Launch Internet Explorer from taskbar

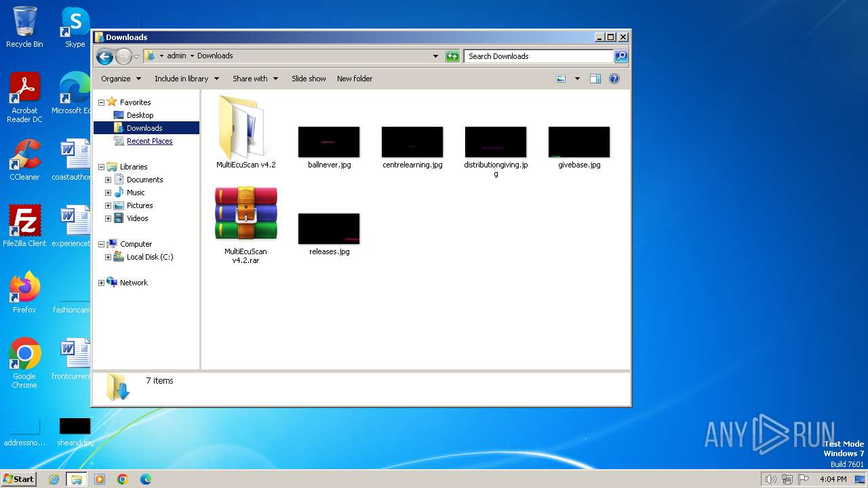coord(54,479)
